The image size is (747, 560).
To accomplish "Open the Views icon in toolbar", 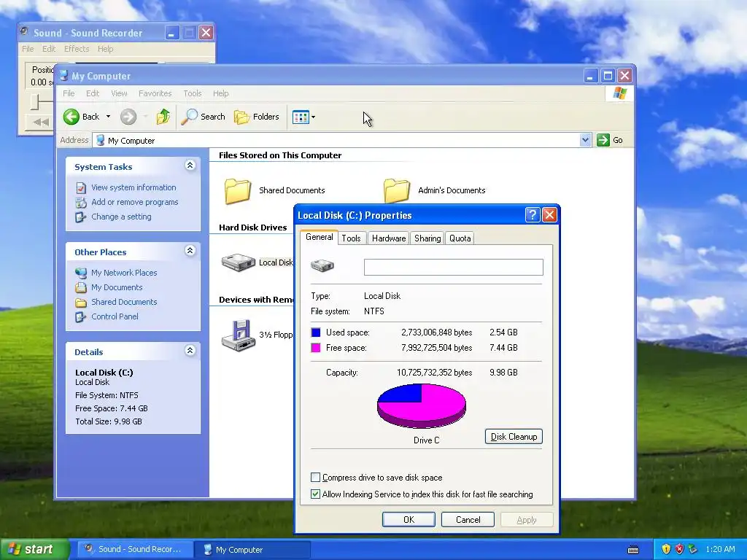I will (301, 117).
